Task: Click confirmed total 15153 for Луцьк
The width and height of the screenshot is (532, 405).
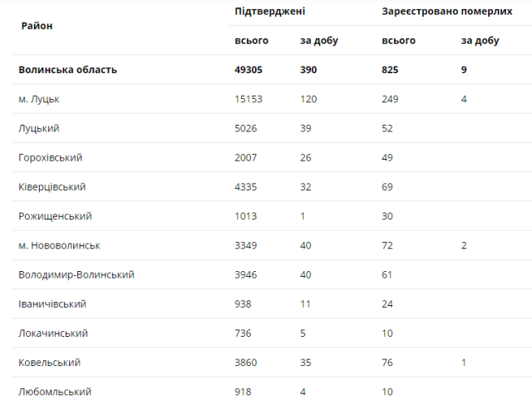Action: tap(250, 99)
